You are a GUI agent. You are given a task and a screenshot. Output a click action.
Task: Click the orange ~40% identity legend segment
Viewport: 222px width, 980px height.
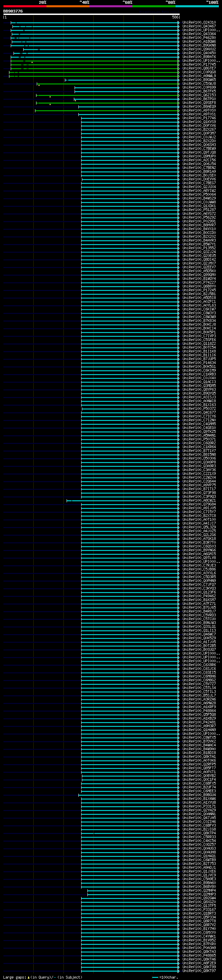[68, 6]
